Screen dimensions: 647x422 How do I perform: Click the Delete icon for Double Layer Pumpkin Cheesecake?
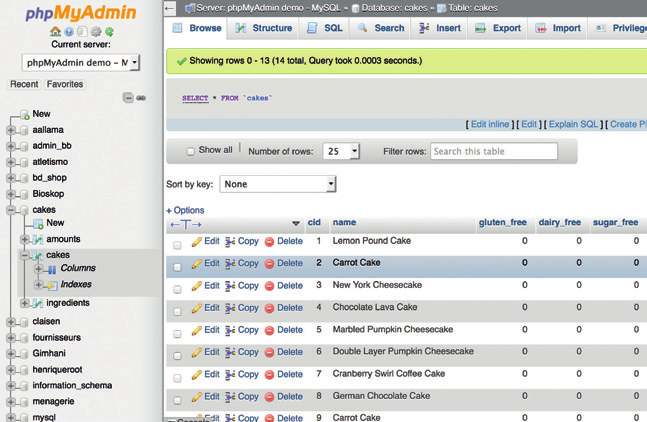(269, 353)
